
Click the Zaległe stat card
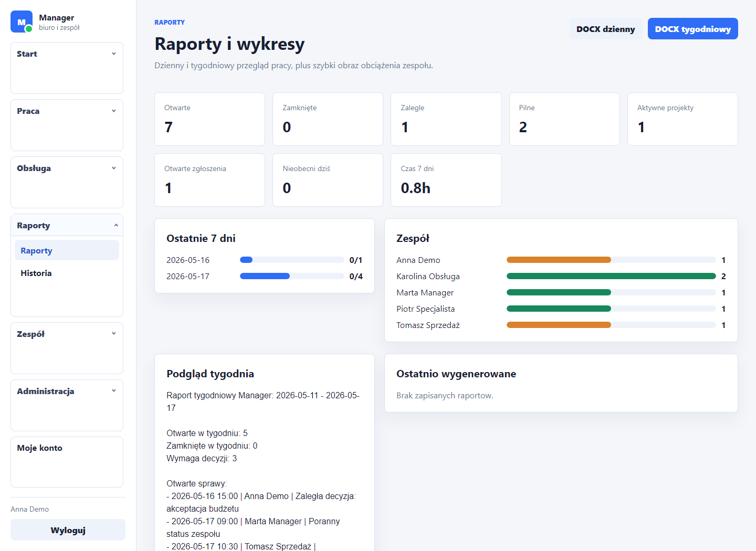pyautogui.click(x=446, y=119)
